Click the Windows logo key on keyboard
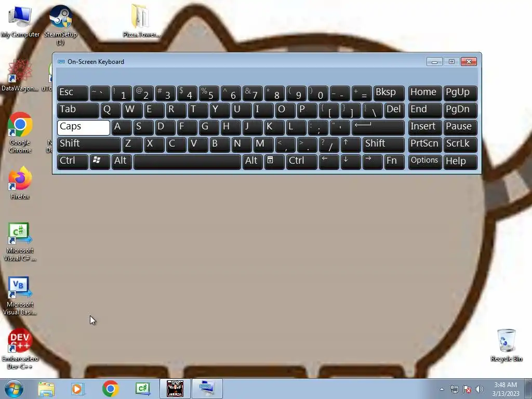 100,162
